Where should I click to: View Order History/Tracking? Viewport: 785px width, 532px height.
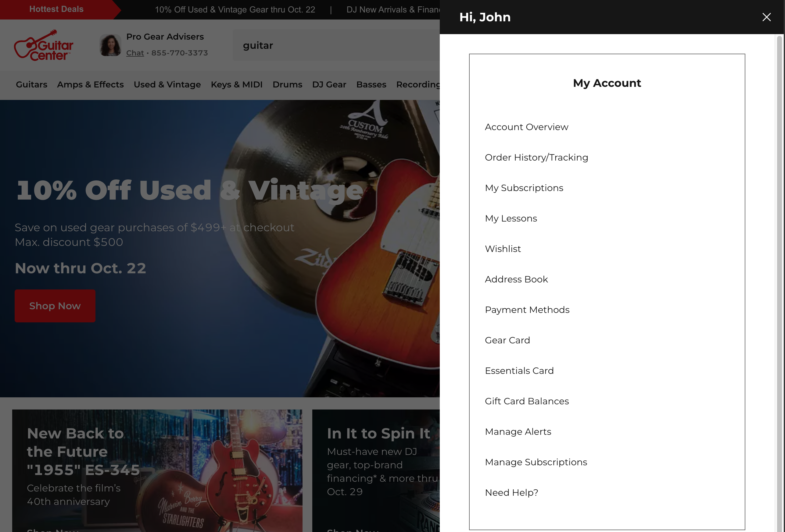[536, 157]
